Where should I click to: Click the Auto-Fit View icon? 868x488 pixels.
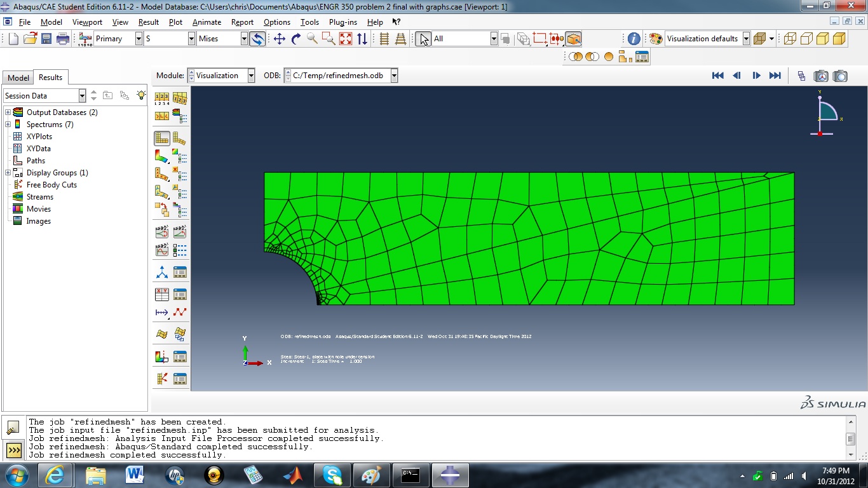(x=345, y=39)
